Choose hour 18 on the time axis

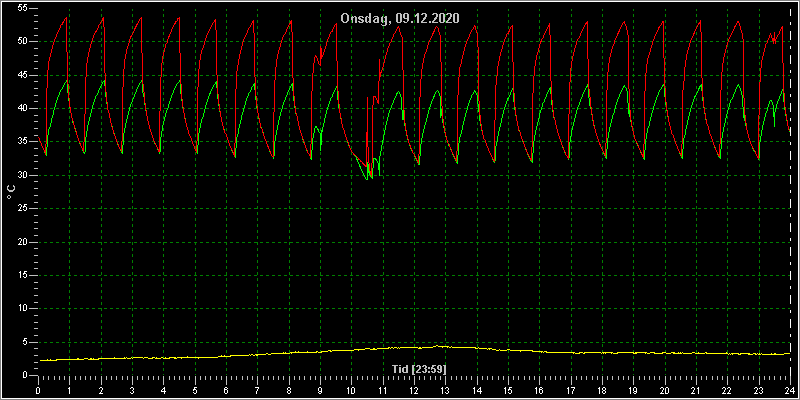(602, 390)
